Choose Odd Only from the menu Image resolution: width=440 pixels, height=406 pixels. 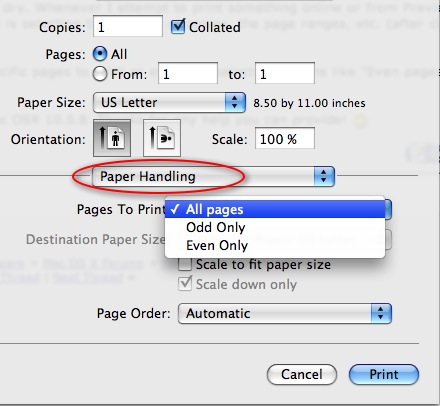pyautogui.click(x=275, y=227)
